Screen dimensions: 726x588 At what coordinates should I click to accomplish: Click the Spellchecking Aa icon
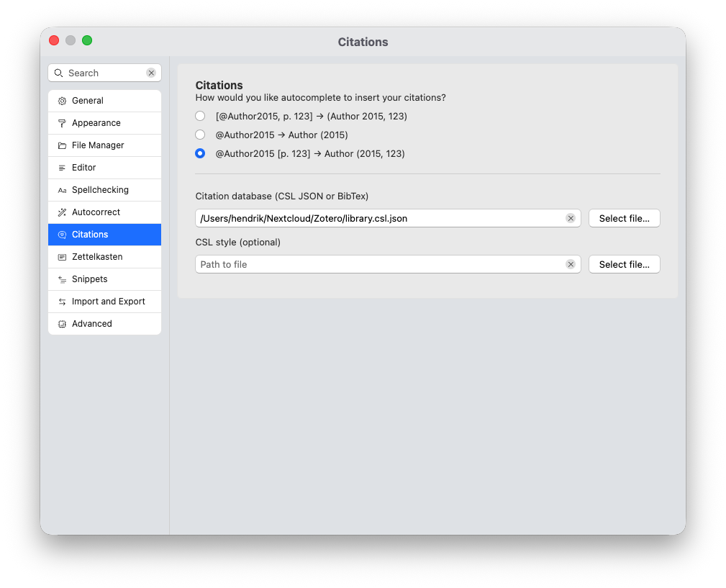pos(62,190)
